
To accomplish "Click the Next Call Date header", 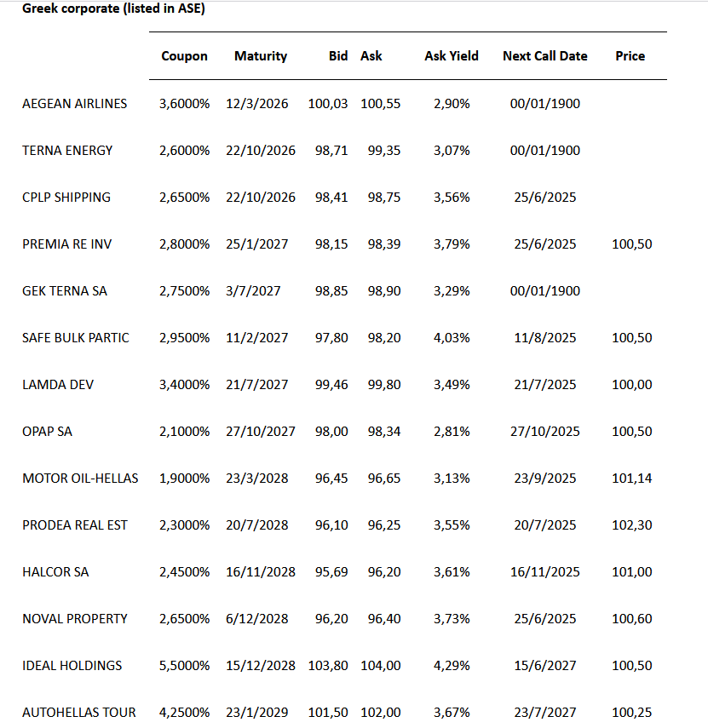I will pyautogui.click(x=545, y=56).
